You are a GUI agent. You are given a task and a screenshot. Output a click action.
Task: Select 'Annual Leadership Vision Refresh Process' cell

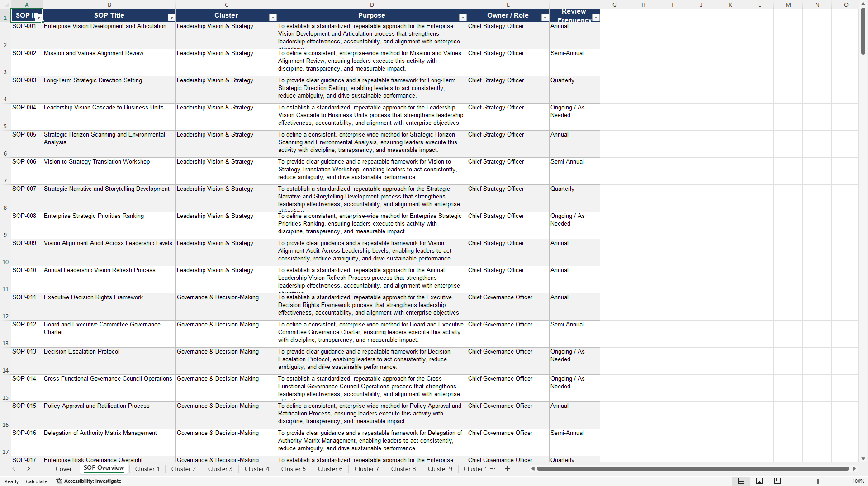point(109,280)
